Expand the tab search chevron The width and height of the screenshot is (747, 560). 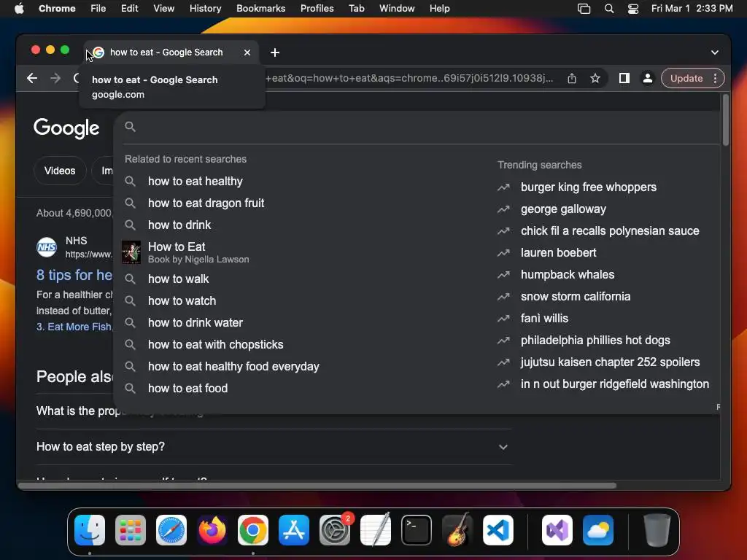click(715, 52)
